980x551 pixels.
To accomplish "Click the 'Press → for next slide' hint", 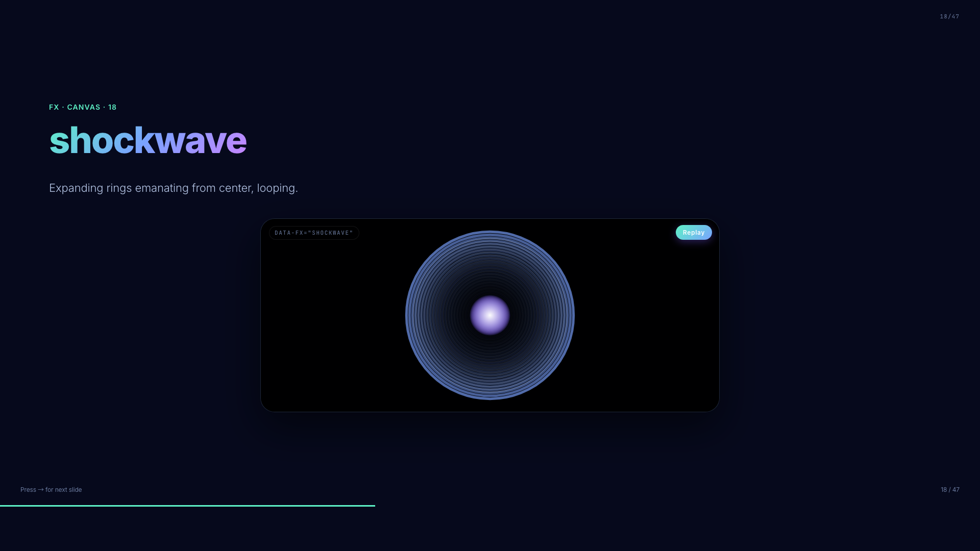I will point(51,490).
